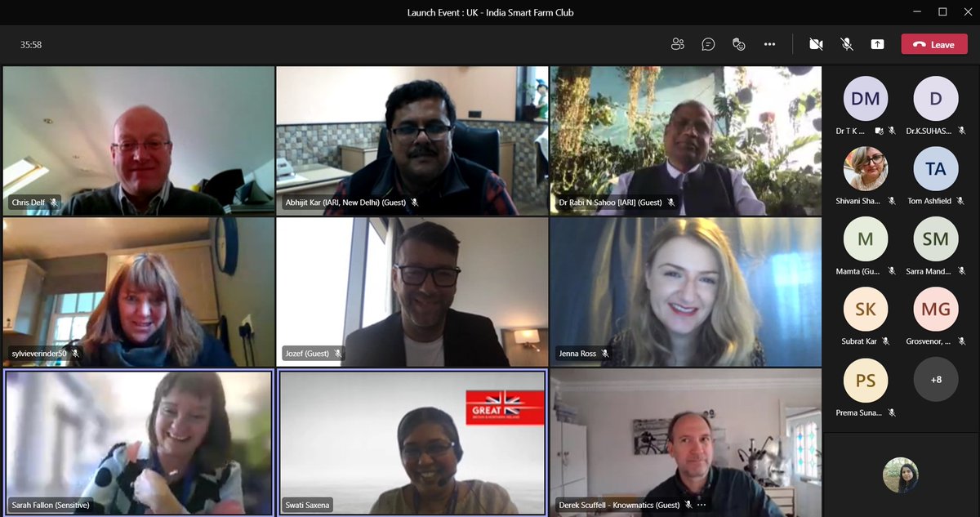
Task: Click the PS avatar for Prema Suna
Action: point(866,380)
